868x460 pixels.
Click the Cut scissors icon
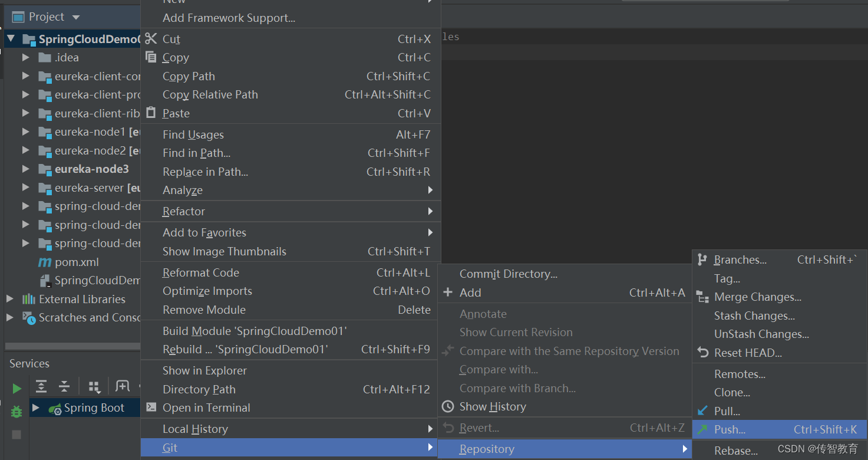151,39
